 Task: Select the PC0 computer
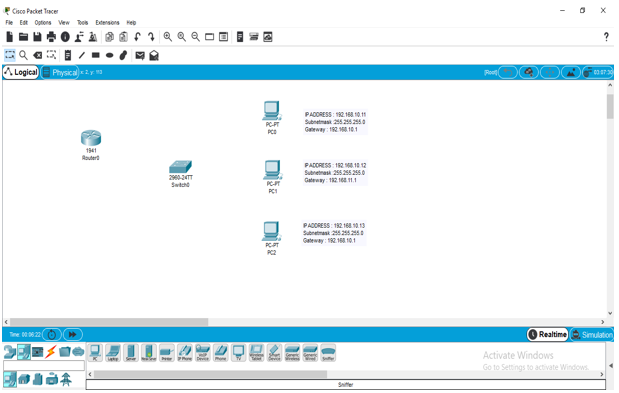pyautogui.click(x=272, y=111)
